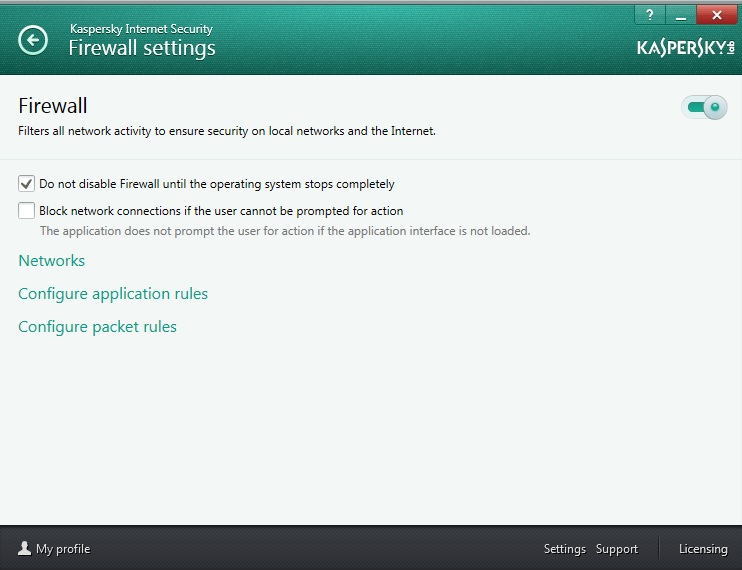Click the 'Filters all network activity' description
This screenshot has height=570, width=742.
pyautogui.click(x=227, y=131)
